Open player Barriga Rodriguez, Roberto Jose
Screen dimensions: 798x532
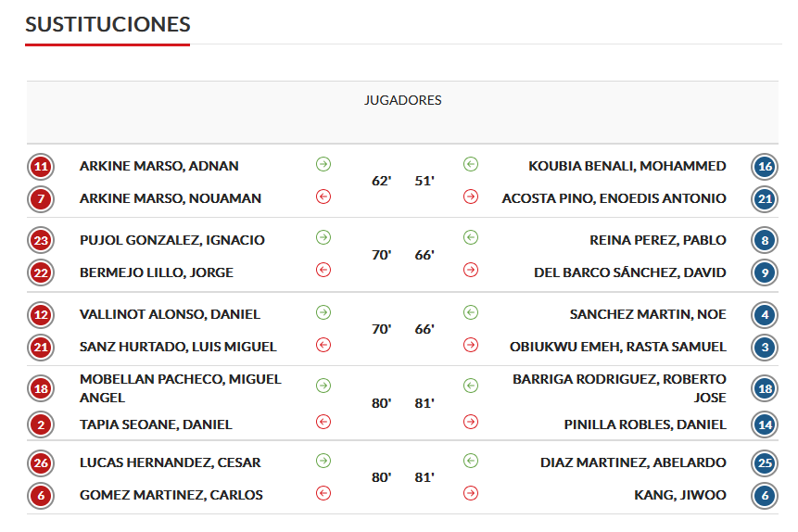[619, 388]
